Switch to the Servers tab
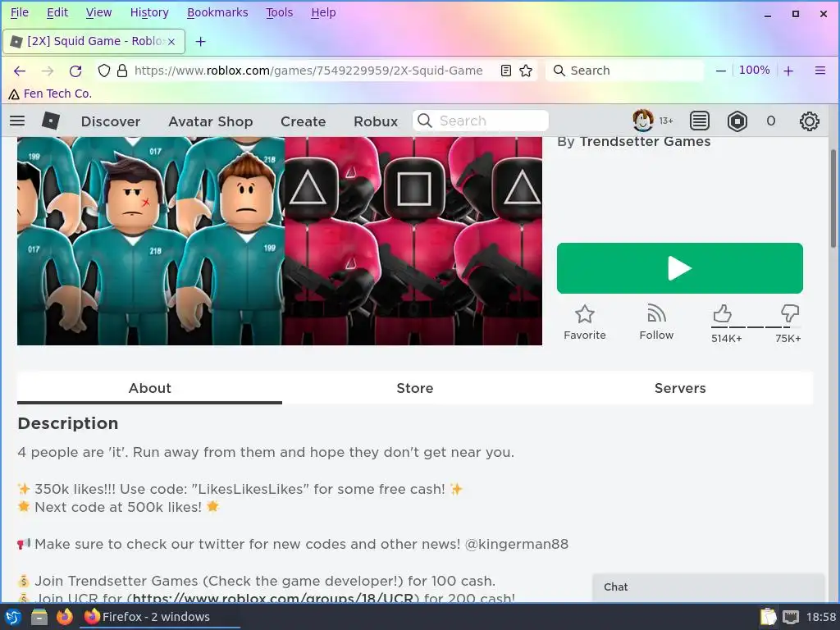 tap(680, 388)
